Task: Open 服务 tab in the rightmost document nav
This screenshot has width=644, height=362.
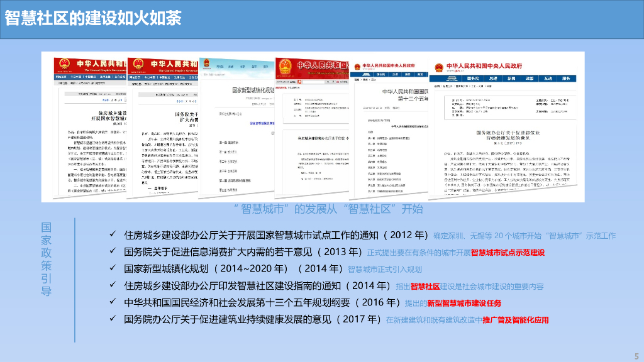Action: 566,79
